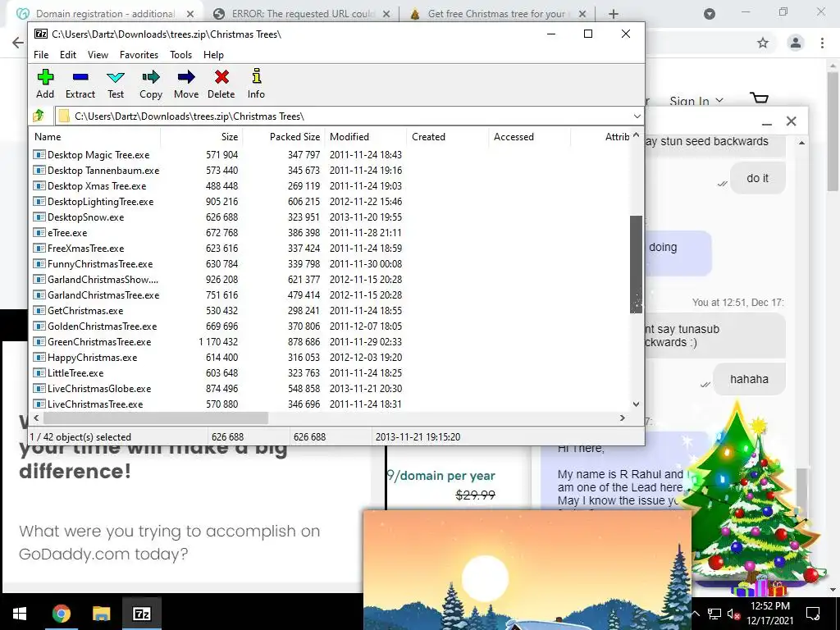Click the file icon beside eTree.exe

click(39, 232)
